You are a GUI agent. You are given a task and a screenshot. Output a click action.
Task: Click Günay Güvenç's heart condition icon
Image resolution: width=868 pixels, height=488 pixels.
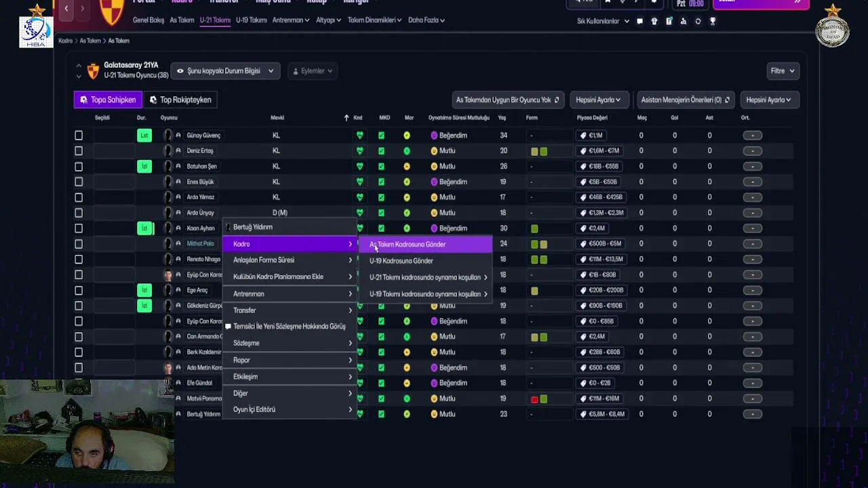(x=359, y=136)
